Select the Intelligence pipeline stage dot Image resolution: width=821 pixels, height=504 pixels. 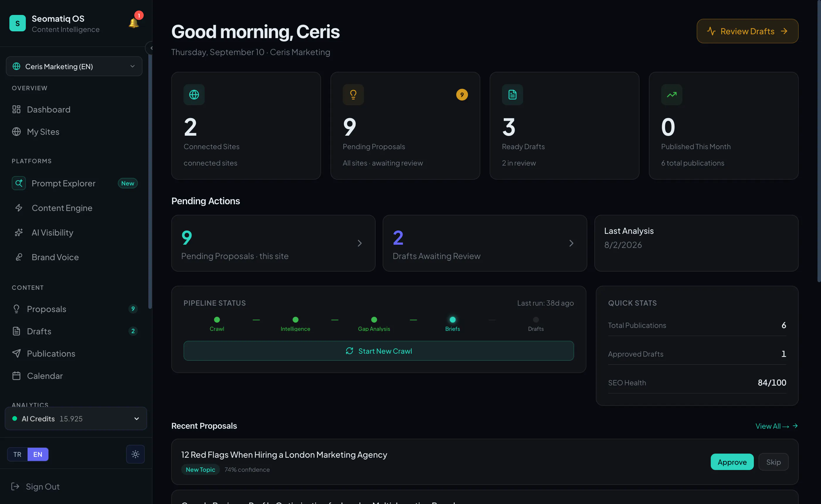pos(296,320)
